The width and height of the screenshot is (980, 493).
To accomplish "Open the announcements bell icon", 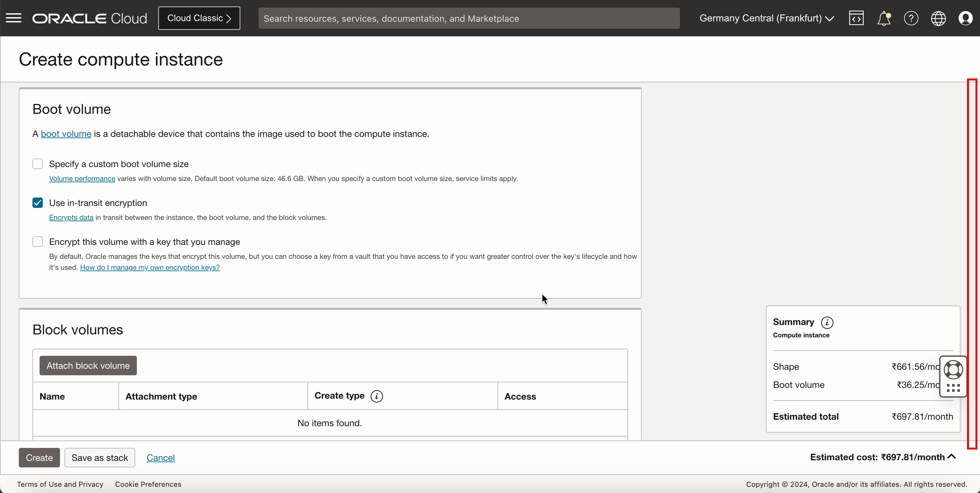I will [x=883, y=18].
